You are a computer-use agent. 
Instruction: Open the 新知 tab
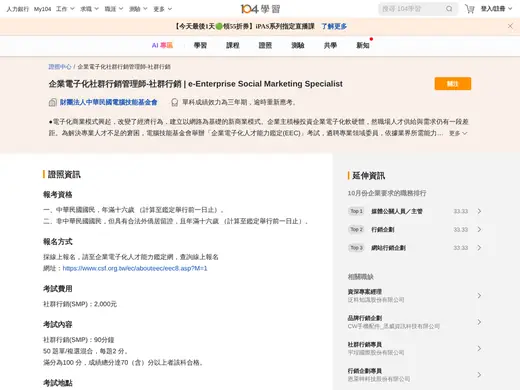pos(363,45)
